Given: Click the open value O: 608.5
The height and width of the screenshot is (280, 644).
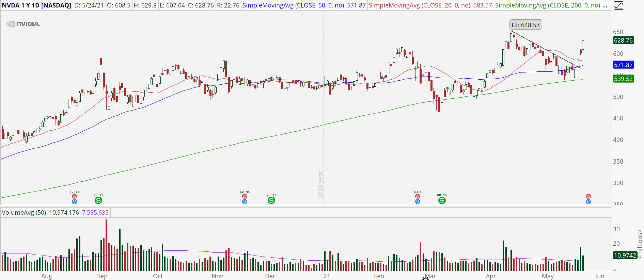Looking at the screenshot, I should (119, 5).
